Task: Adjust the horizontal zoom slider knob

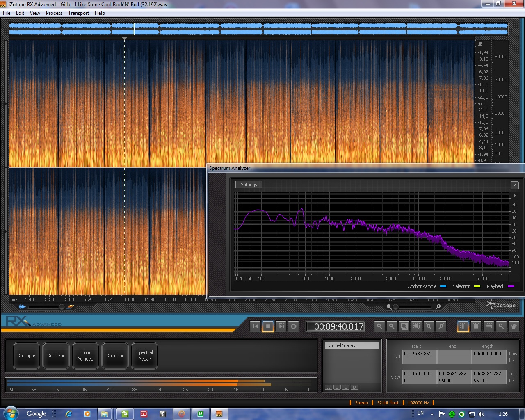Action: tap(395, 307)
